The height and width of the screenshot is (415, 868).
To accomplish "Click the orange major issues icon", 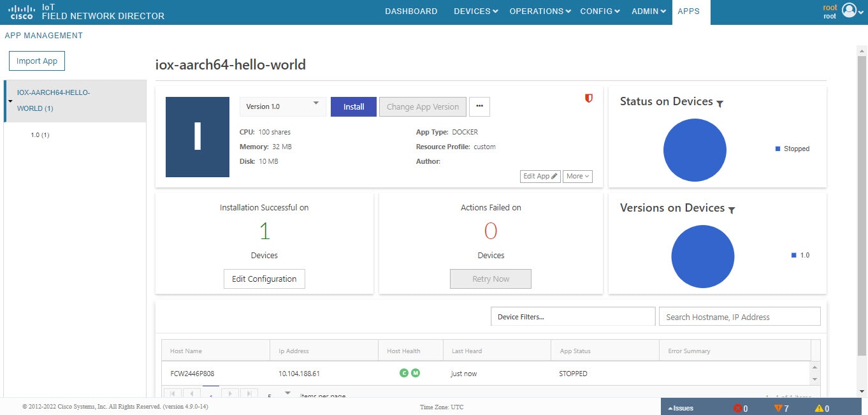I will pyautogui.click(x=778, y=408).
